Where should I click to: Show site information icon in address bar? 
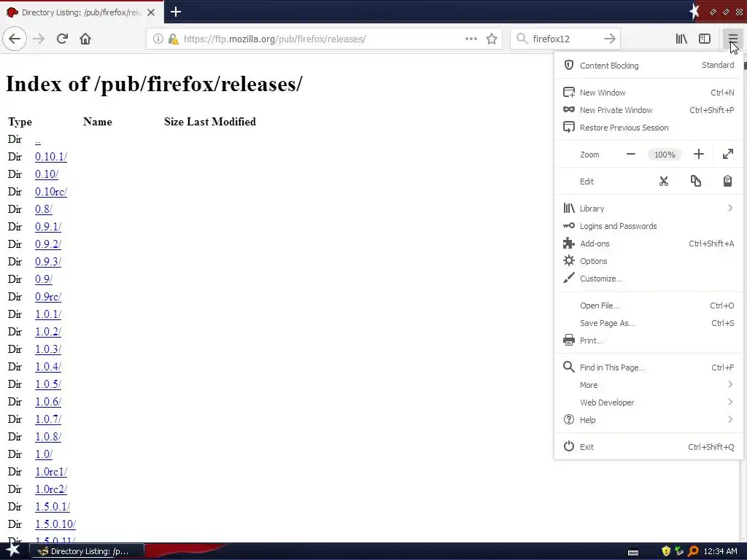pos(158,39)
